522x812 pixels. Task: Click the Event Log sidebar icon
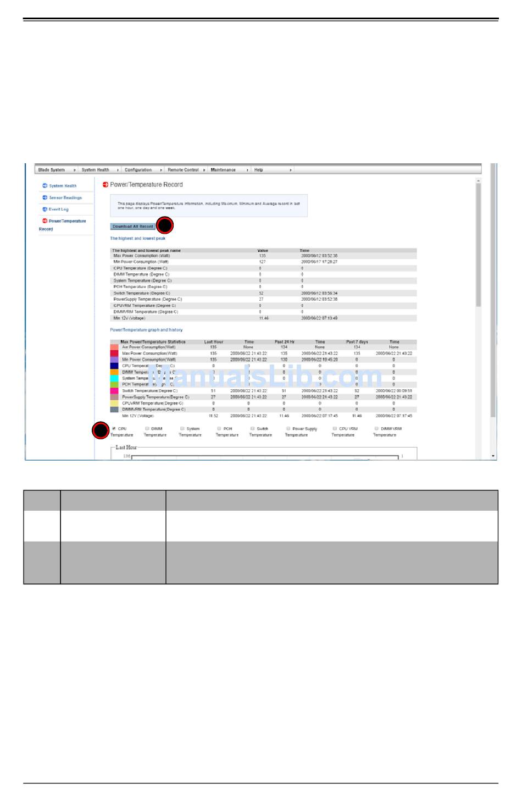(45, 209)
